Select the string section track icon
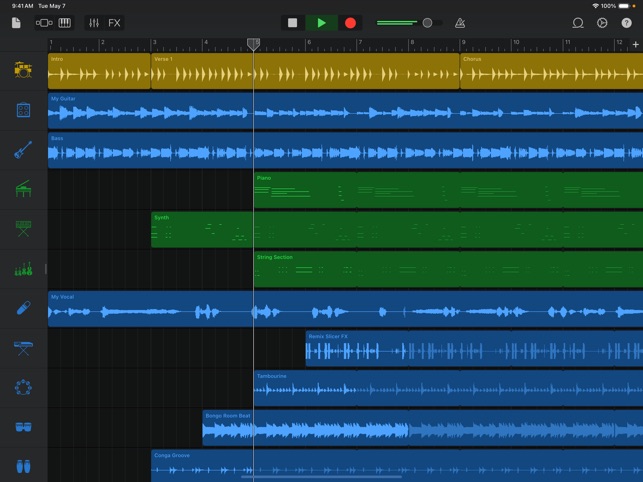This screenshot has height=482, width=643. 23,269
